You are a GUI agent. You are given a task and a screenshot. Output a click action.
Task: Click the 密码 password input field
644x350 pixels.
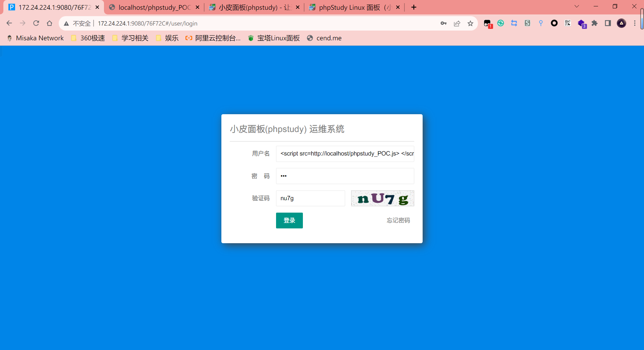click(345, 176)
